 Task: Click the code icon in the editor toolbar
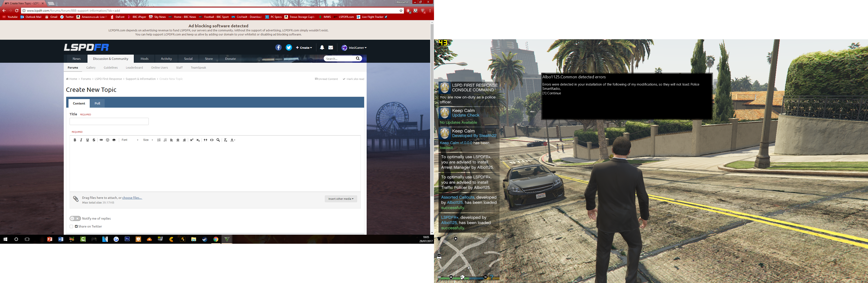click(x=212, y=140)
